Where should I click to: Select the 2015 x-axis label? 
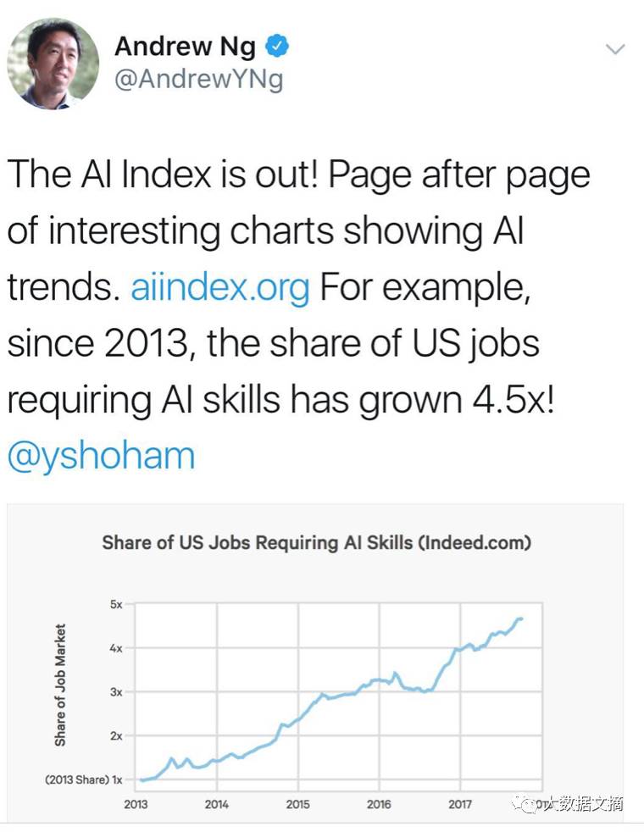[297, 803]
